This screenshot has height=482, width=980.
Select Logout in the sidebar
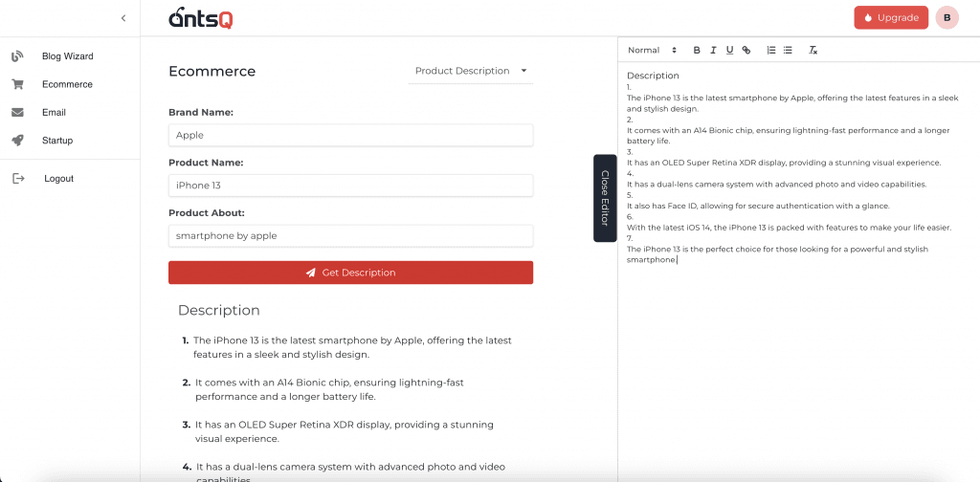coord(58,179)
